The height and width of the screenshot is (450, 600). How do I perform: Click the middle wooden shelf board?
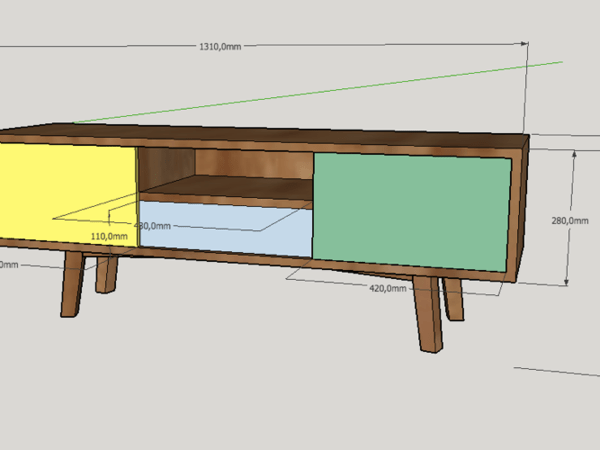[x=225, y=188]
